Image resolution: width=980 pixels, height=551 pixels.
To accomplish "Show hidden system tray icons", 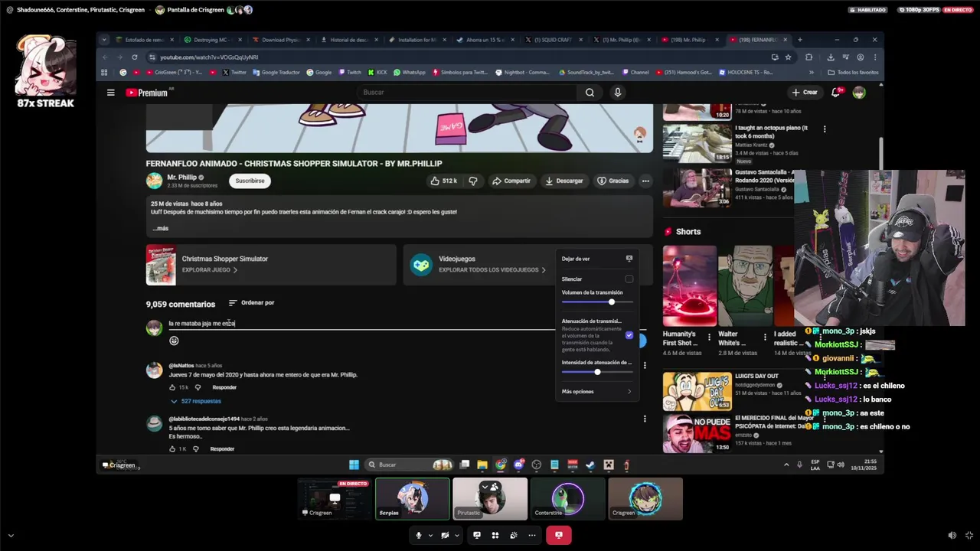I will [x=786, y=465].
